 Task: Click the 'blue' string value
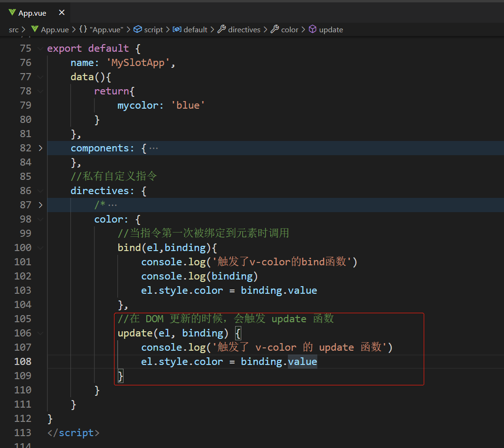(188, 105)
